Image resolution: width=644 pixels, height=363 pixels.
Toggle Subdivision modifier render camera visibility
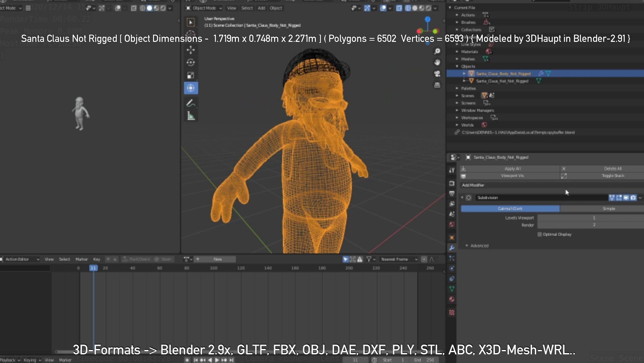pos(633,198)
